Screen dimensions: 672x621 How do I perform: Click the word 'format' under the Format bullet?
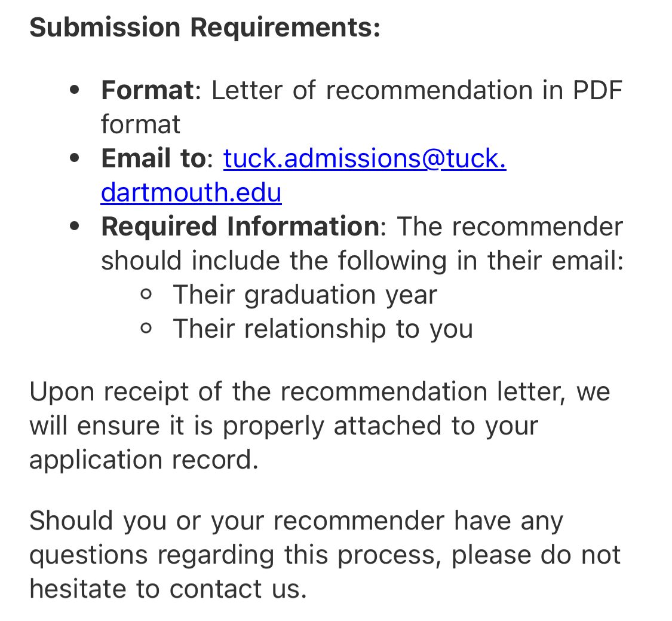(x=140, y=124)
